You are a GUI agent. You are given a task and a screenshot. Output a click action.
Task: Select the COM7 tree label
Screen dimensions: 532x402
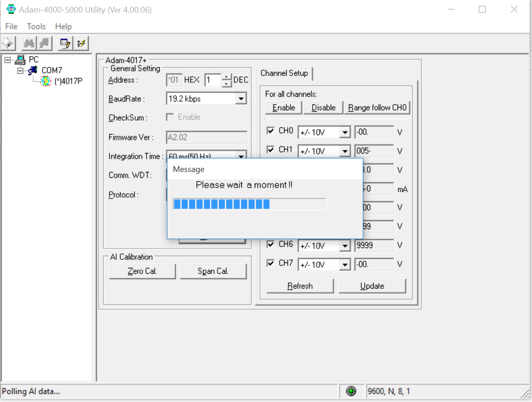(52, 71)
